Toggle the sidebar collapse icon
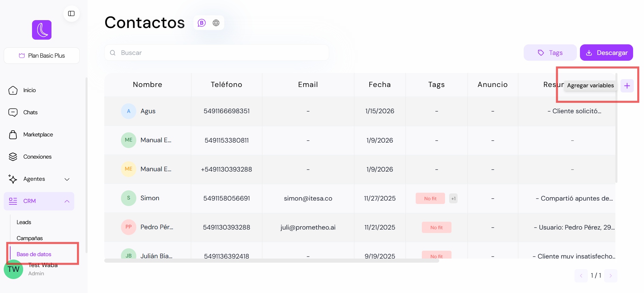The width and height of the screenshot is (644, 293). point(71,14)
